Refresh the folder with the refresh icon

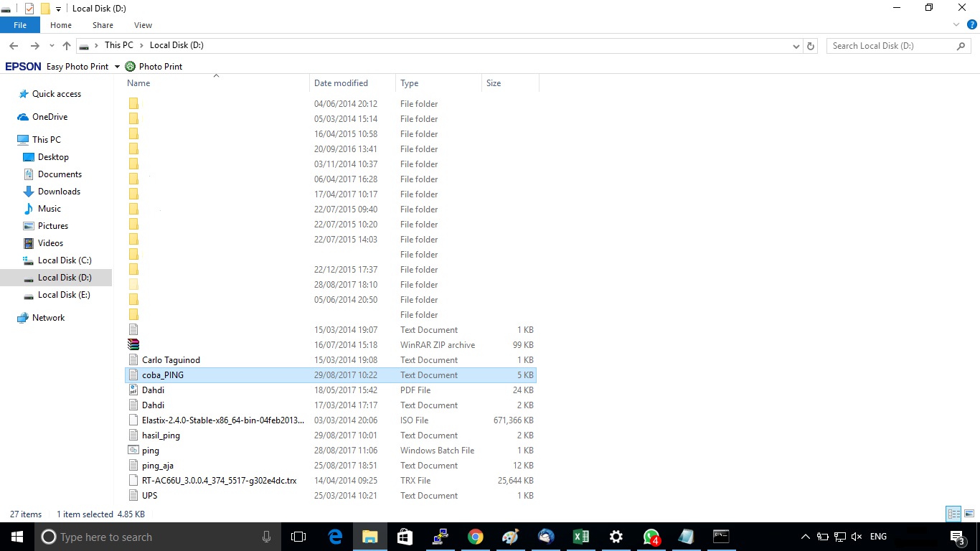point(811,45)
